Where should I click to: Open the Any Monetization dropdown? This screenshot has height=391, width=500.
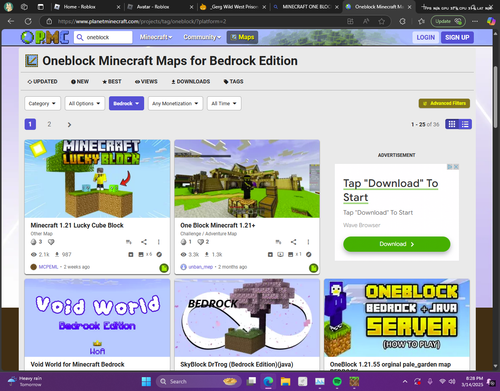tap(175, 103)
